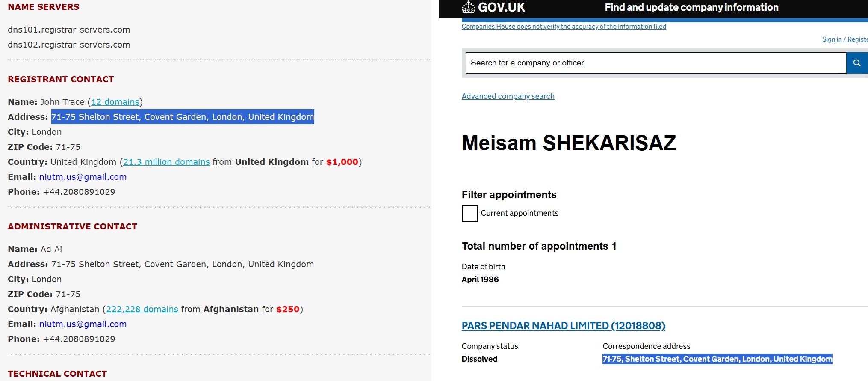Click the Sign in / Register link
This screenshot has width=868, height=381.
click(844, 39)
